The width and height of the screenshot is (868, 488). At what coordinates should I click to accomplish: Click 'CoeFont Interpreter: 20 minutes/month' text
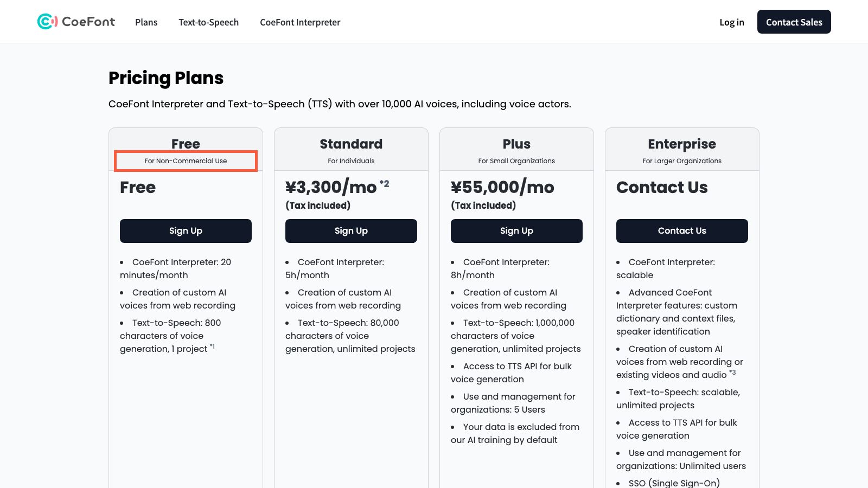click(x=176, y=268)
